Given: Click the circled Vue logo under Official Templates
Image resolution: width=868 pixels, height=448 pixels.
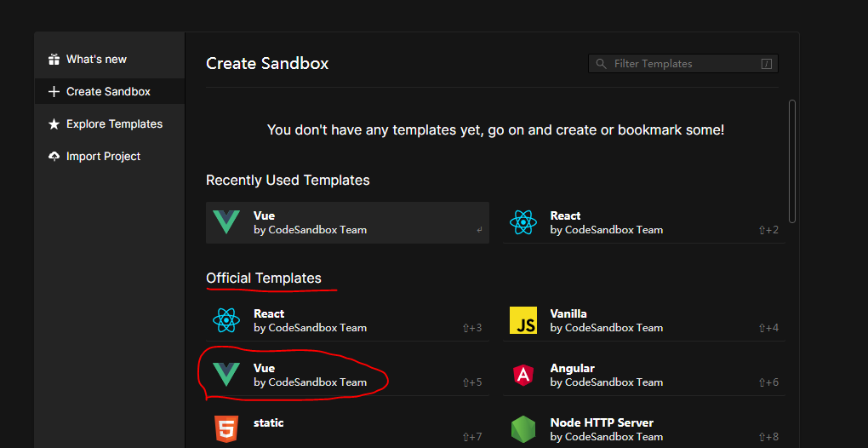Looking at the screenshot, I should 226,375.
